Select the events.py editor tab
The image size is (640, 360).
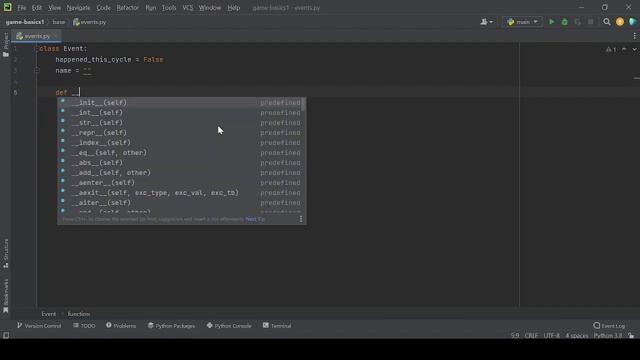pos(36,36)
